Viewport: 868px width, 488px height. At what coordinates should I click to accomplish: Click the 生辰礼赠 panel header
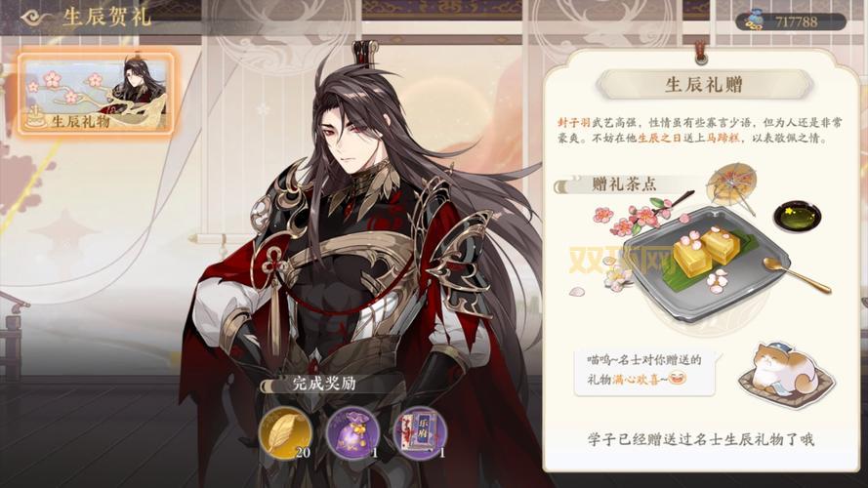[x=704, y=85]
